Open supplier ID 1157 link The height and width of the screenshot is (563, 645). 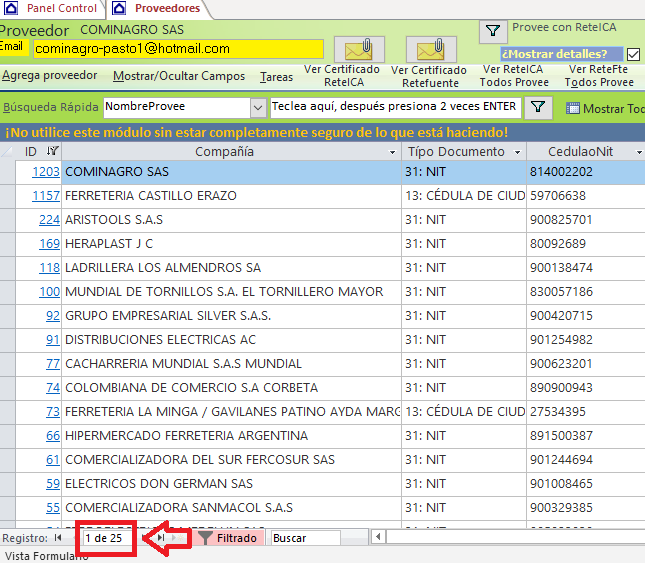(x=46, y=196)
